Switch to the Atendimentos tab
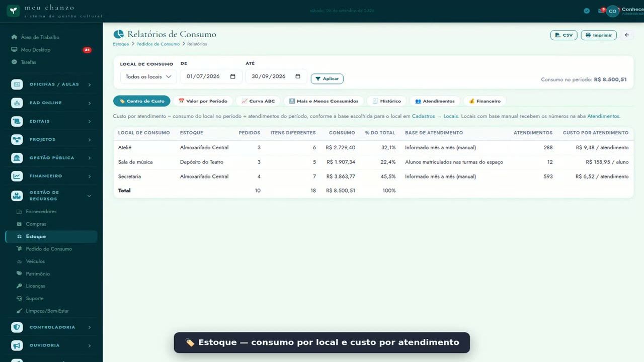This screenshot has height=362, width=644. pos(435,101)
